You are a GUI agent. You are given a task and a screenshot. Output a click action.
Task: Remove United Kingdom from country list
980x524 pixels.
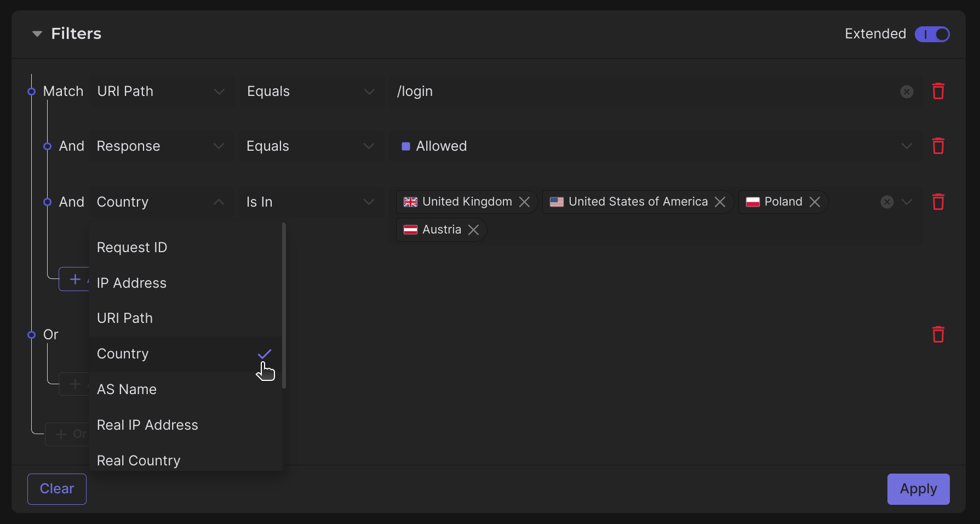pos(524,202)
